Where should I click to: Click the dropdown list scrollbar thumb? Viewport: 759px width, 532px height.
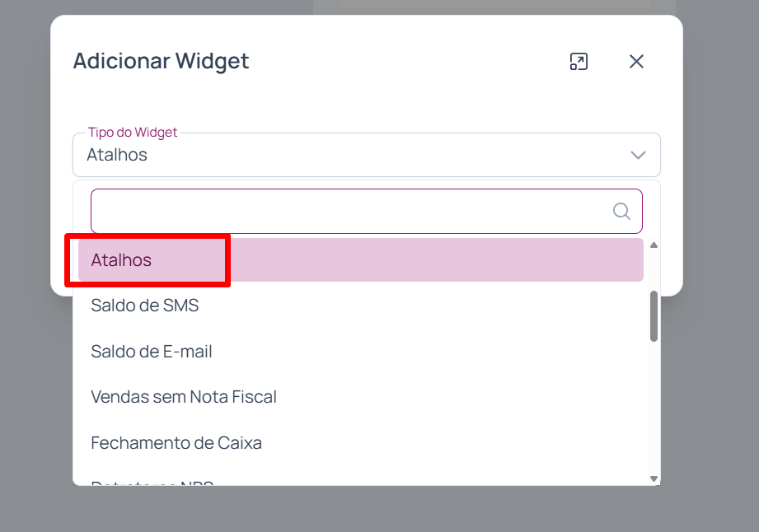(654, 315)
